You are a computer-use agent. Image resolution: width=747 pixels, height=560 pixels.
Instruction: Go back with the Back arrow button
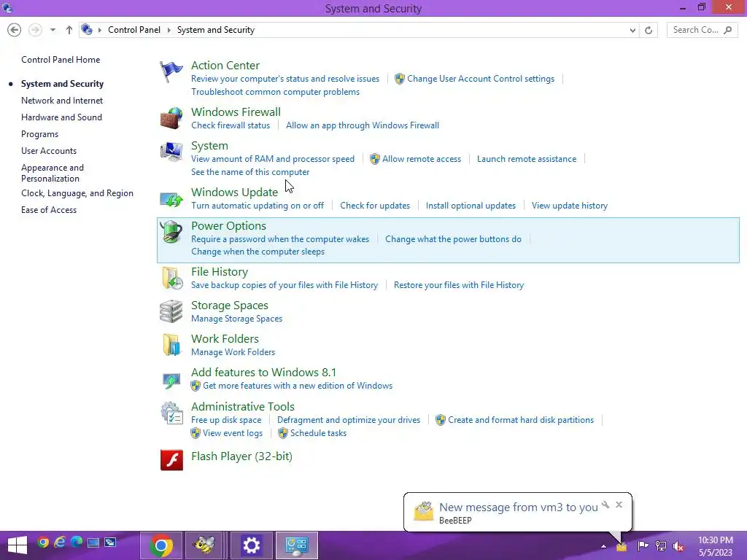pos(15,30)
